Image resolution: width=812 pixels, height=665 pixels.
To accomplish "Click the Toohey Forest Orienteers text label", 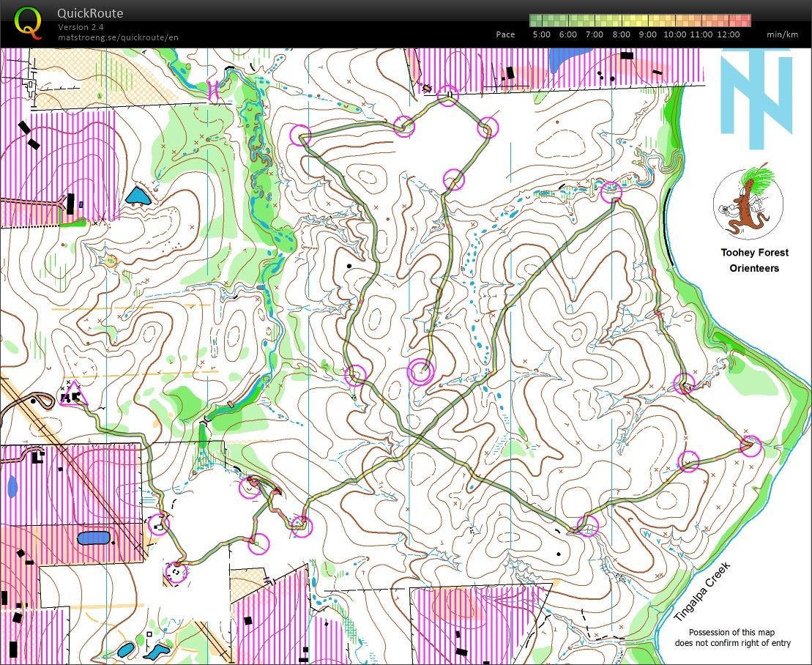I will click(x=753, y=260).
